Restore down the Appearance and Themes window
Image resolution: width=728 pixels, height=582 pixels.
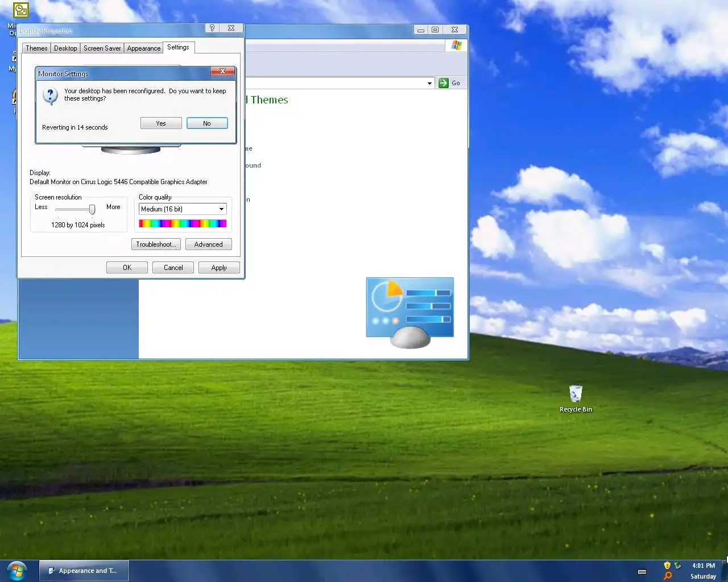click(x=435, y=30)
